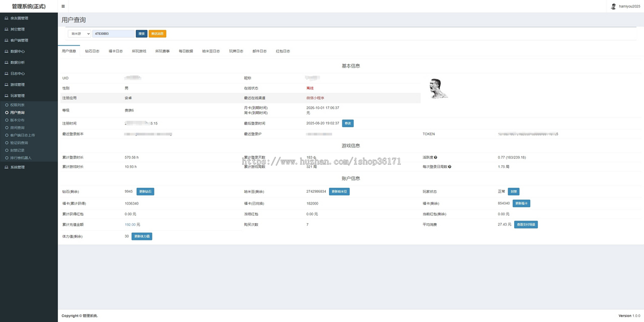644x322 pixels.
Task: Switch to the 玩牌日志 tab
Action: [236, 51]
